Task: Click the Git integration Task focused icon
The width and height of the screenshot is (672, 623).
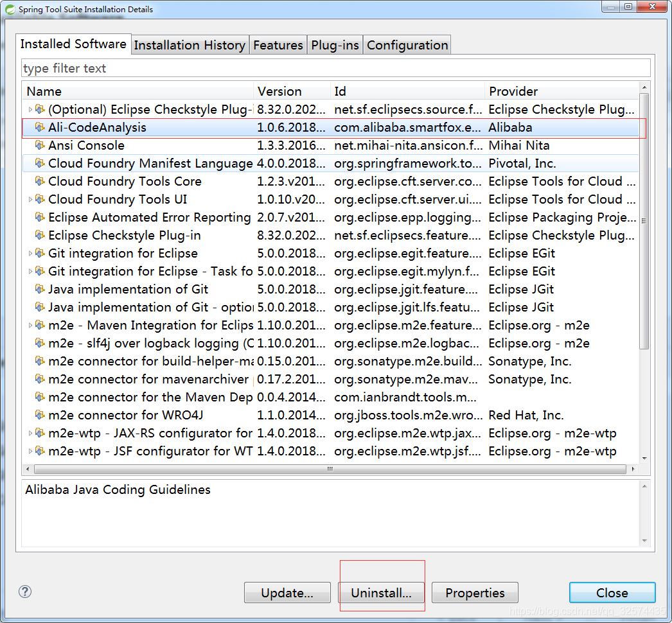Action: (40, 271)
